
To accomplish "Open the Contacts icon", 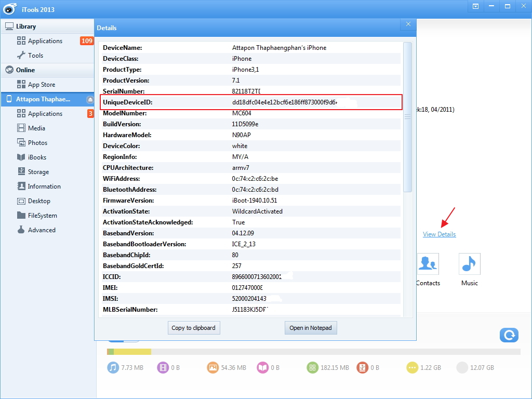I will 428,264.
